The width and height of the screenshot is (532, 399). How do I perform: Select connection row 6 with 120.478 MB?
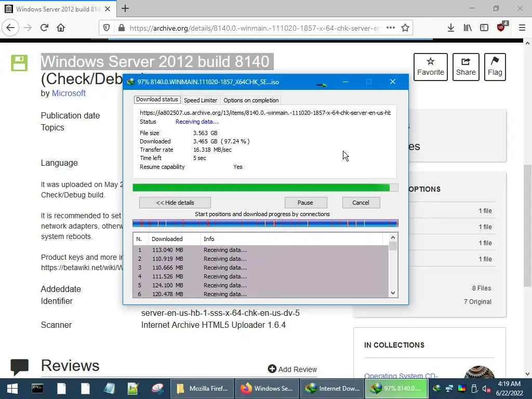coord(261,294)
